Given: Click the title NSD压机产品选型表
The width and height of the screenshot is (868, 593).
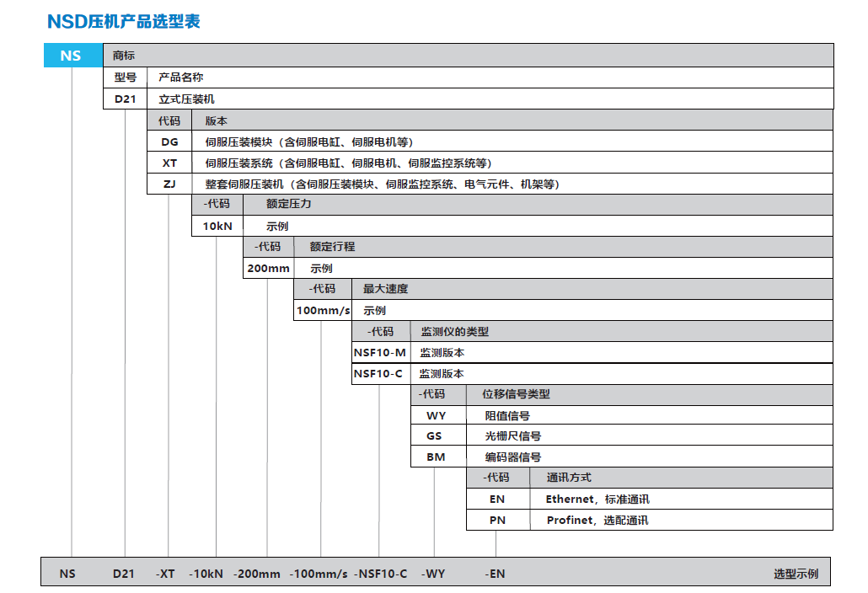Looking at the screenshot, I should [x=123, y=21].
